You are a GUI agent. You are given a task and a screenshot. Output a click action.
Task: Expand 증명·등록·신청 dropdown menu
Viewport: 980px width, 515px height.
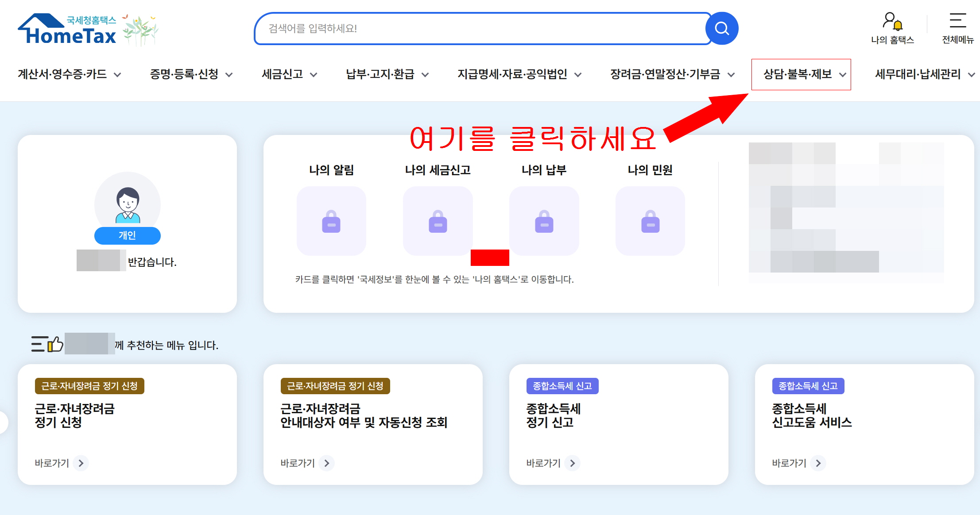[x=191, y=74]
